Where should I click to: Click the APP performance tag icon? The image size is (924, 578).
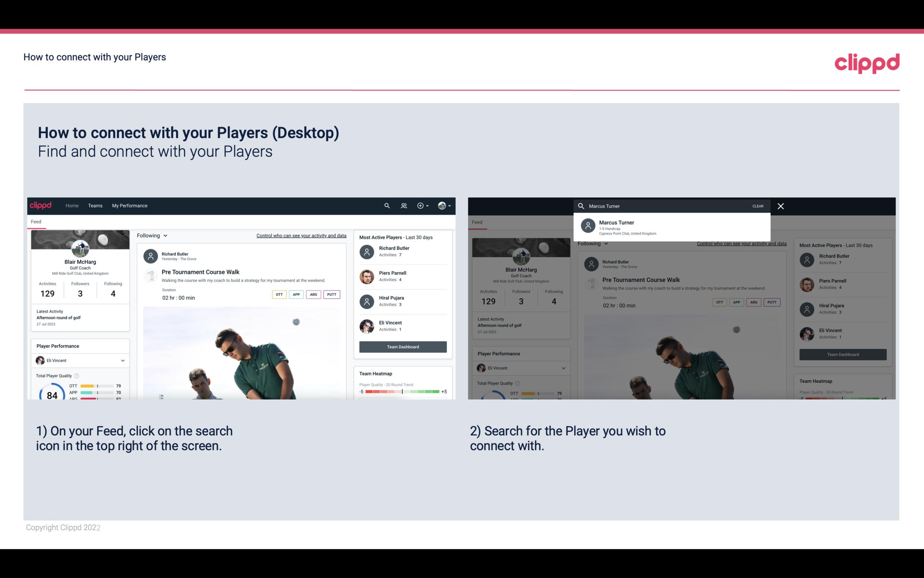click(295, 294)
